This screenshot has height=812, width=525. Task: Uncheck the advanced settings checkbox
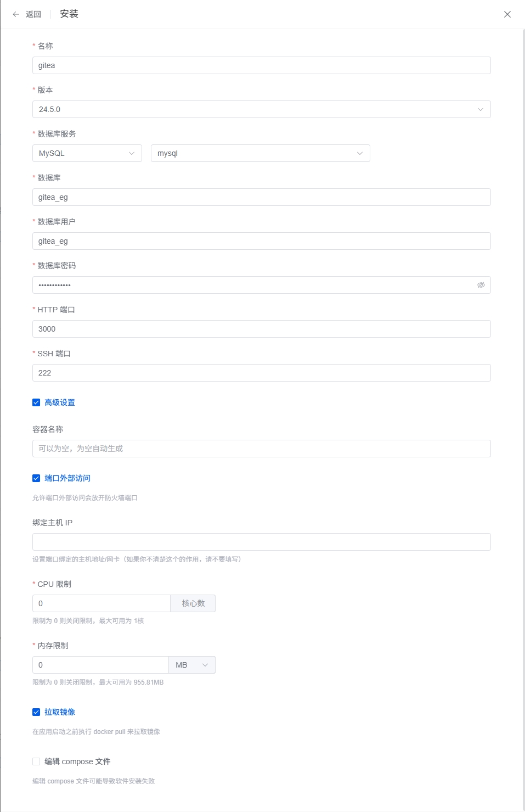36,402
